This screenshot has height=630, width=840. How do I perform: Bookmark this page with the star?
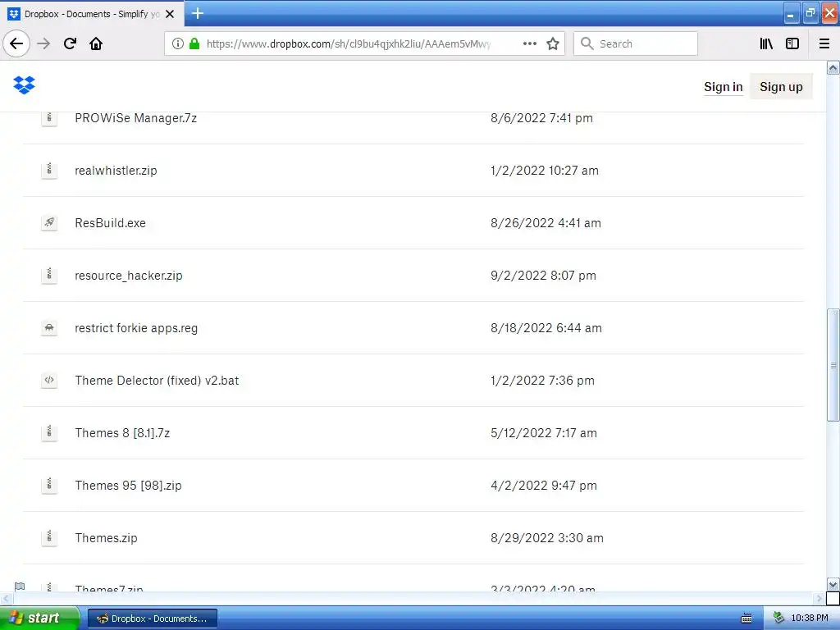coord(553,43)
